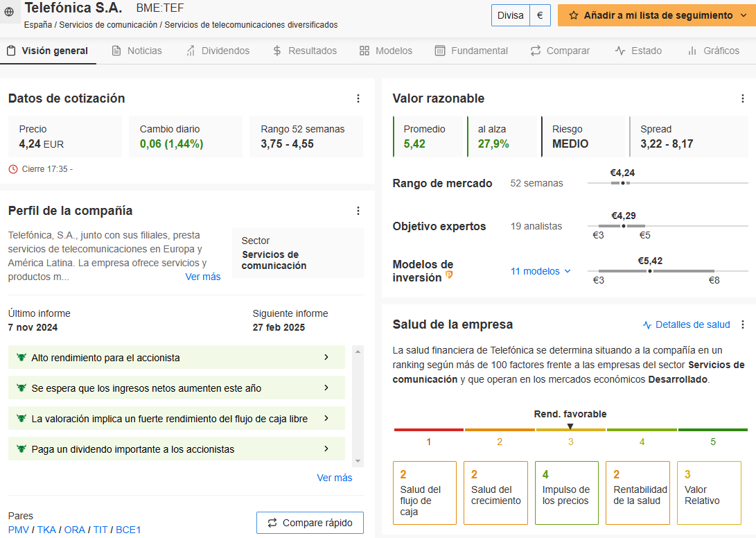The image size is (756, 538).
Task: Click the Sector Servicios de comunicación box
Action: pos(298,253)
